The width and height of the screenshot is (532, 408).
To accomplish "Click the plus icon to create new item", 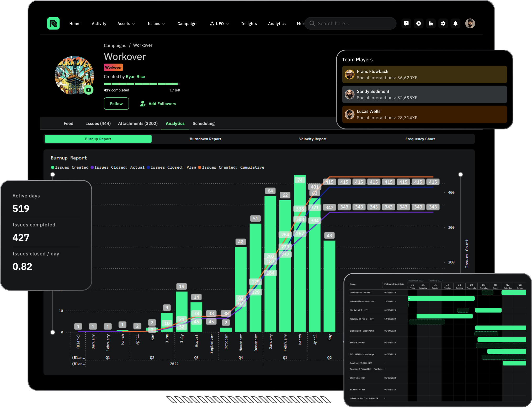I will pos(418,23).
